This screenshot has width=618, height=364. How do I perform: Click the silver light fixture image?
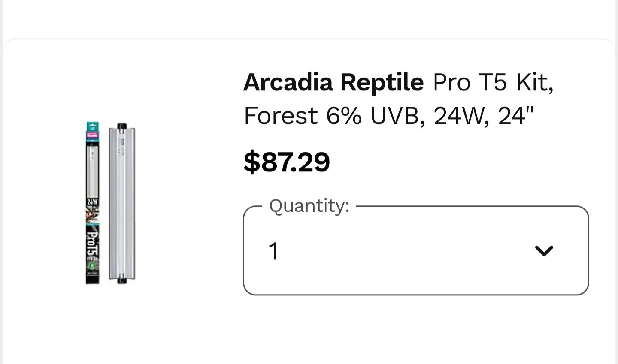[122, 203]
